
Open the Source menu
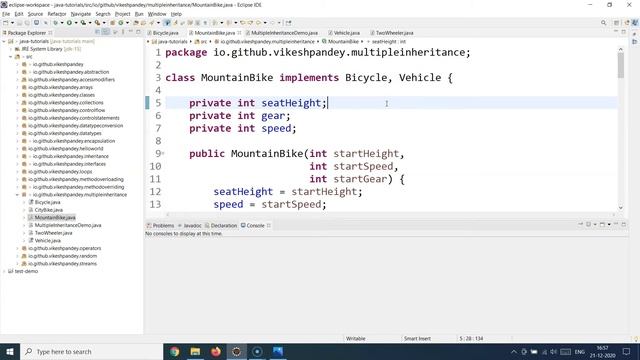click(35, 14)
